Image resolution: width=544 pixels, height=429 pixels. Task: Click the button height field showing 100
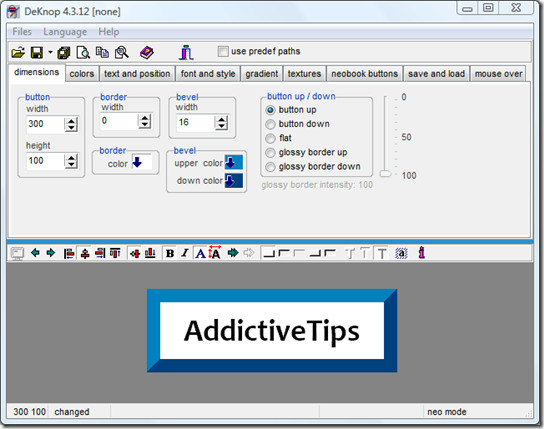(x=45, y=161)
